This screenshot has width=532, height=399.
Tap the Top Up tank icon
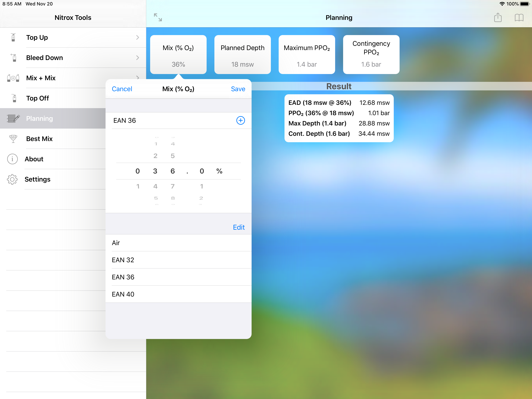click(13, 38)
